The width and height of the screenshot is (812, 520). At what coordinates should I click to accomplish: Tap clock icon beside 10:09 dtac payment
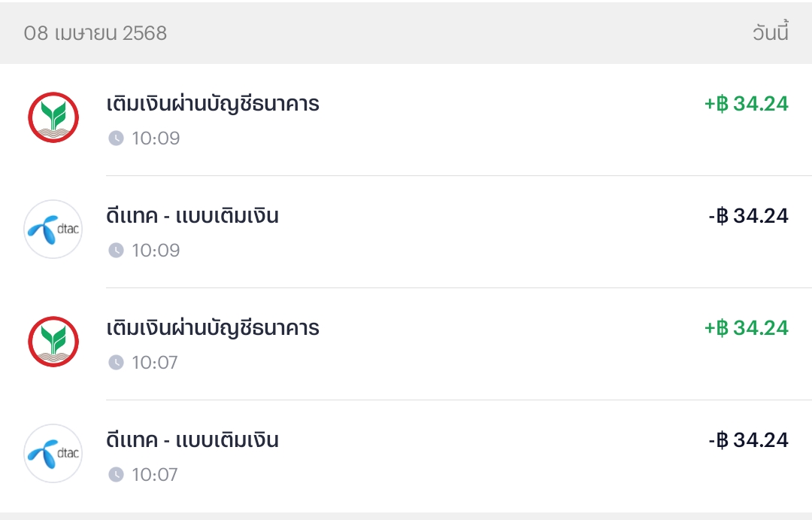coord(116,251)
